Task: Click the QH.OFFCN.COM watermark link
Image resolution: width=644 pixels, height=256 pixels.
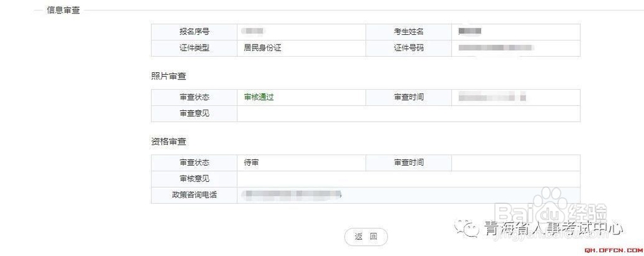Action: 614,250
